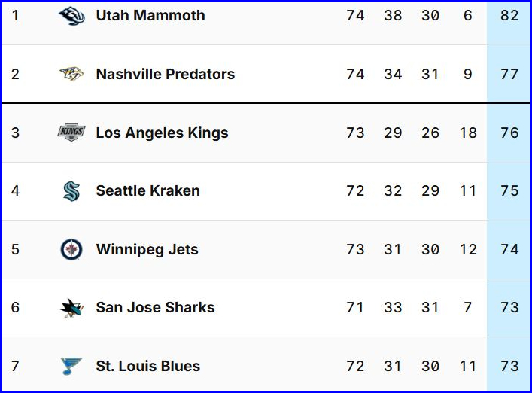Open the Utah Mammoth team page
532x393 pixels.
(x=150, y=15)
